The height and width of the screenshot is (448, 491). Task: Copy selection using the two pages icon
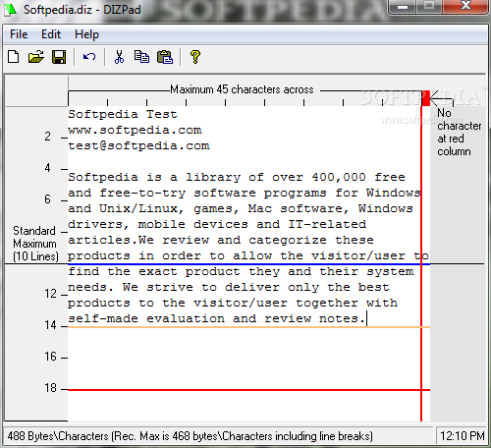[141, 57]
